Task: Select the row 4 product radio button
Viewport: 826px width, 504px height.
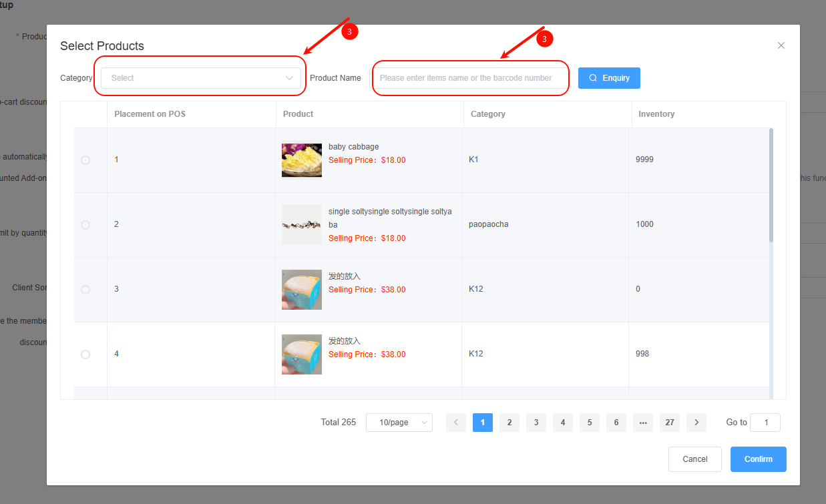Action: pos(85,354)
